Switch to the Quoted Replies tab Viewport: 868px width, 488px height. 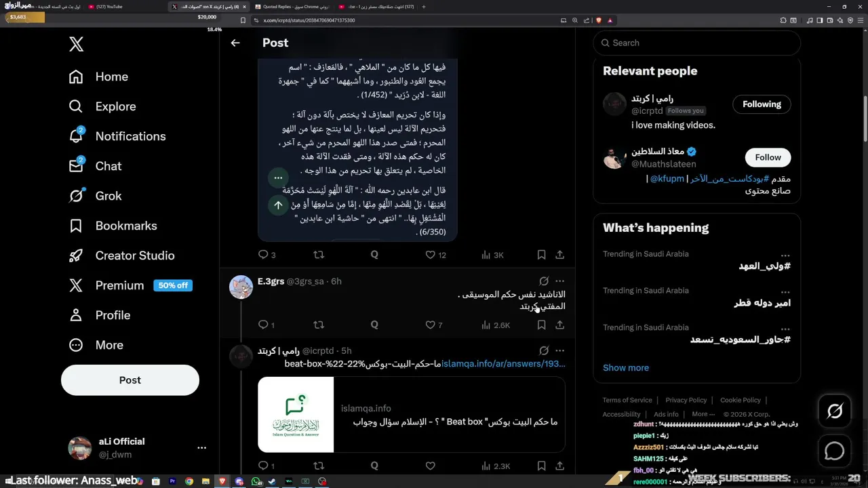click(x=292, y=7)
